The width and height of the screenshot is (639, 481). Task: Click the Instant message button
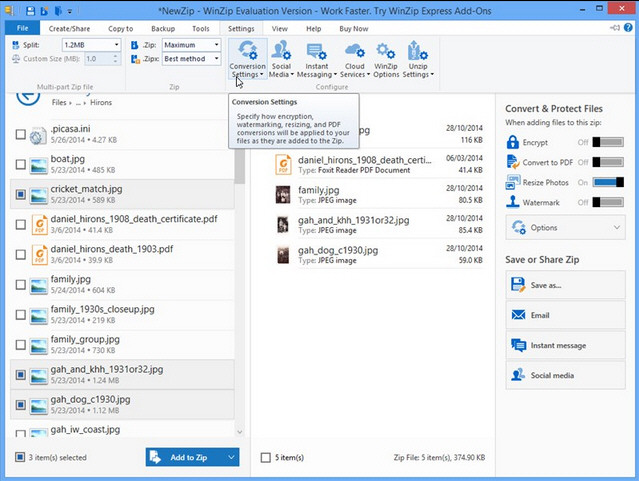pos(566,345)
